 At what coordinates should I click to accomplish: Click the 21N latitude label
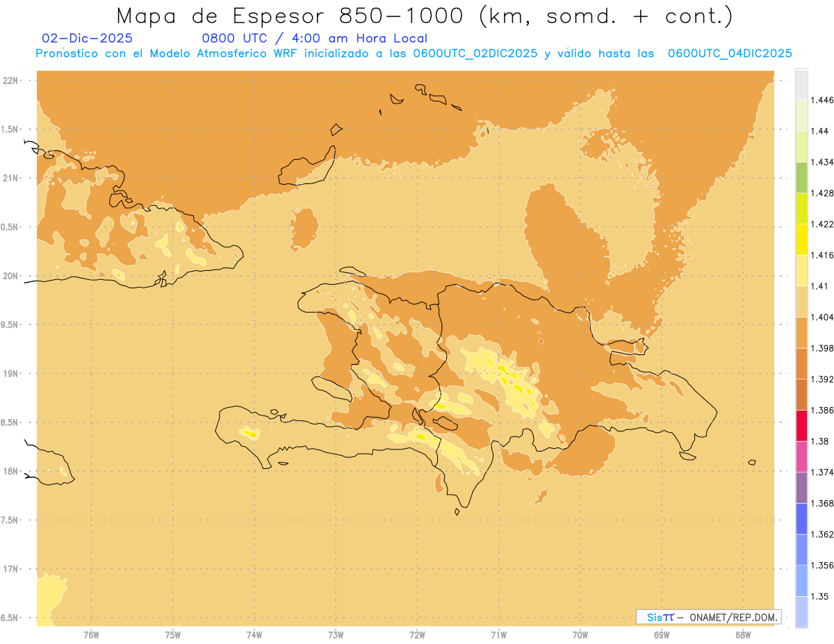coord(10,178)
